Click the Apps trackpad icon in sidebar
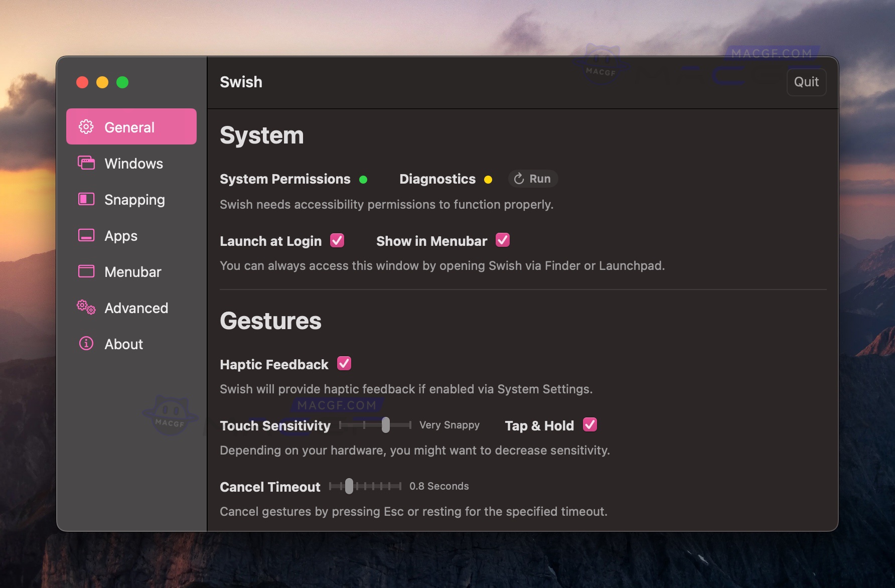Viewport: 895px width, 588px height. pyautogui.click(x=85, y=235)
